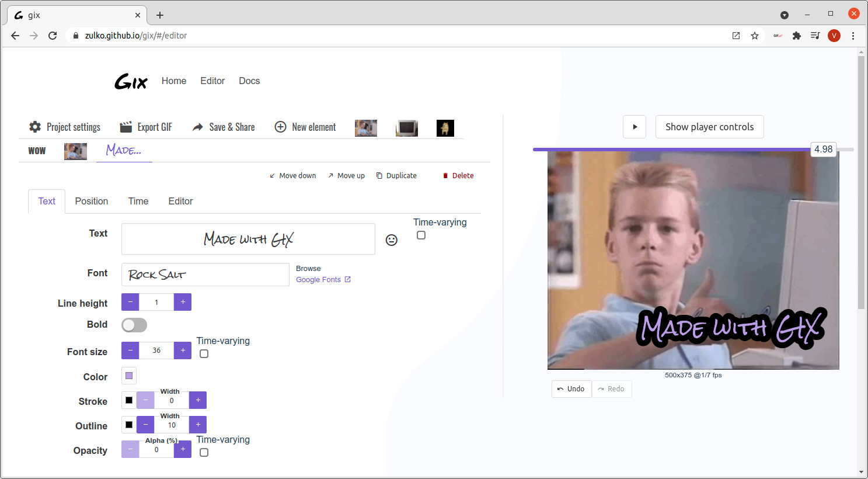Duplicate the current element
The width and height of the screenshot is (868, 479).
(x=396, y=176)
